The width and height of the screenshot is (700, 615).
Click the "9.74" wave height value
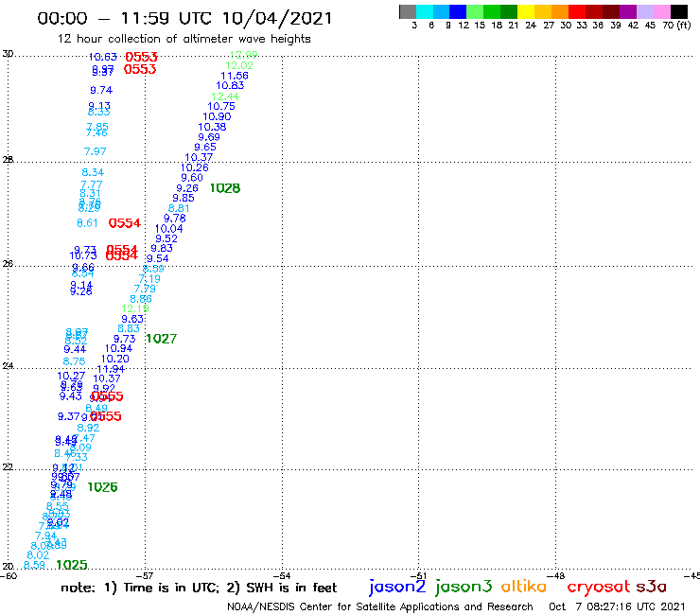[101, 90]
